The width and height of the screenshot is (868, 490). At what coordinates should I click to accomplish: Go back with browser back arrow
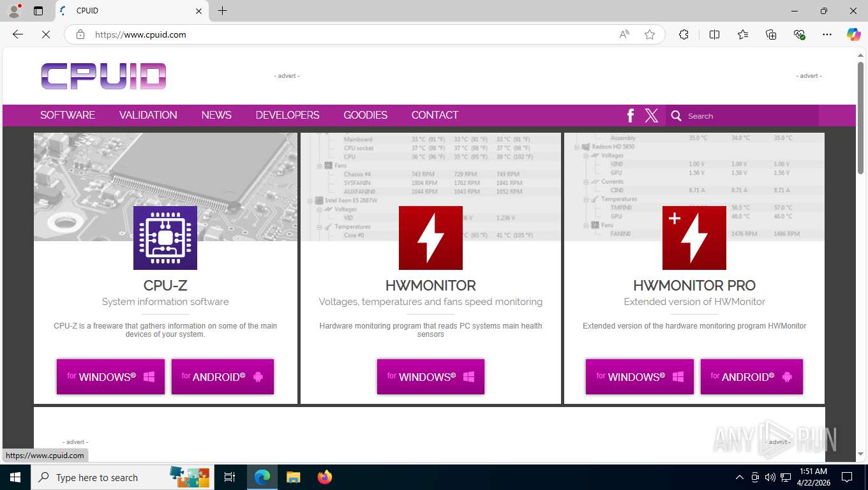tap(18, 34)
